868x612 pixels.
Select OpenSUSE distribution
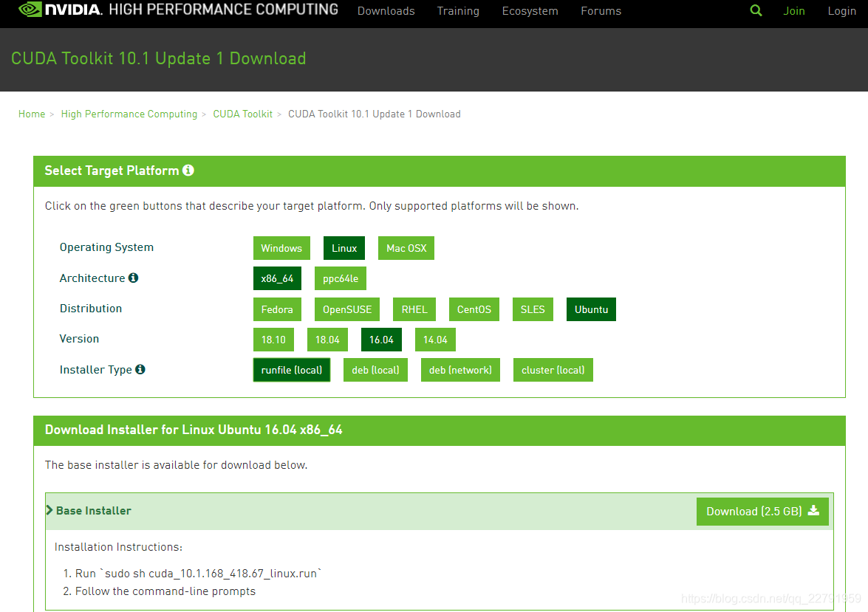[x=347, y=309]
